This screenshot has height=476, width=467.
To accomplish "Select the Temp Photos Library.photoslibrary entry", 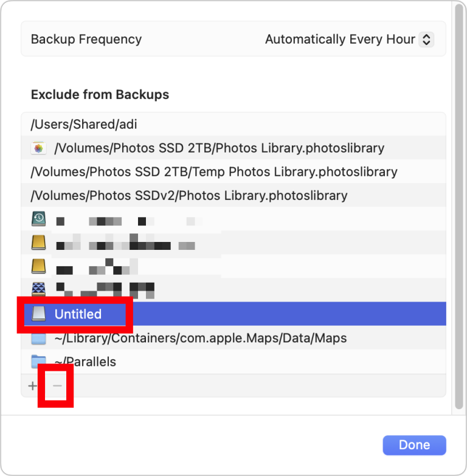I will pos(214,172).
